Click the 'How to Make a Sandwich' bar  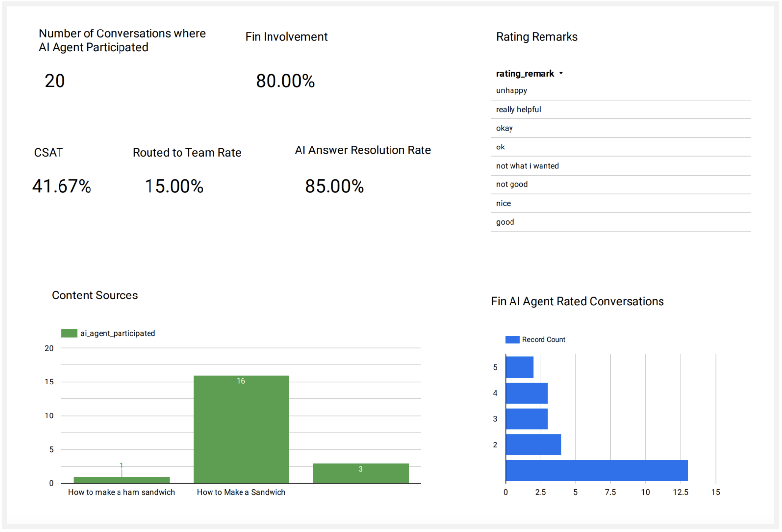(241, 430)
